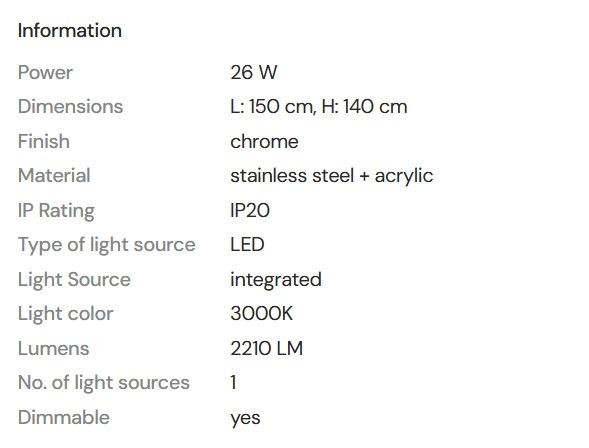This screenshot has width=589, height=448.
Task: Click the 26 W power value
Action: [x=254, y=72]
